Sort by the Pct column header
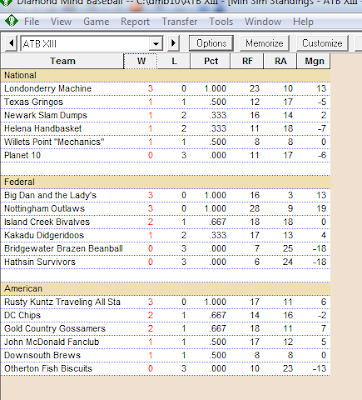The image size is (362, 400). (211, 61)
